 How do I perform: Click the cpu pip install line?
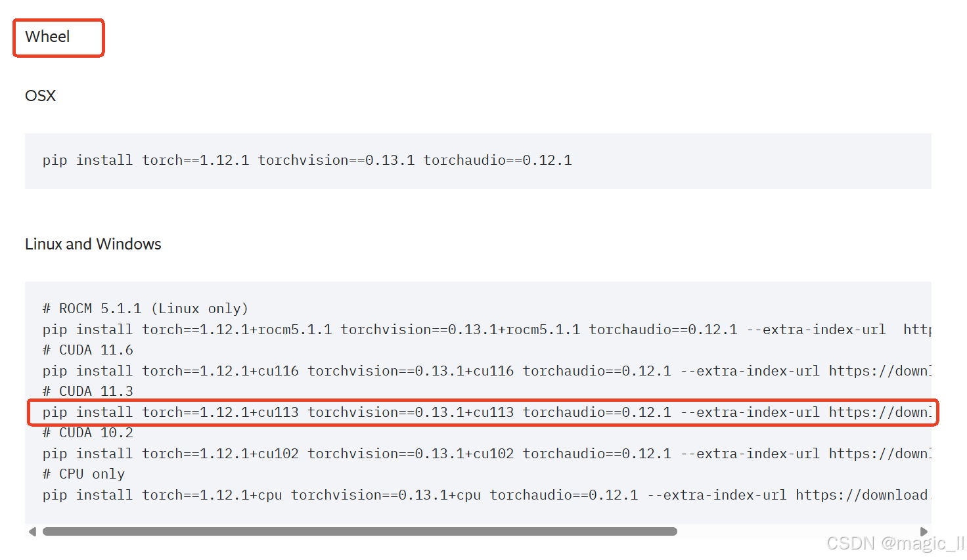[487, 495]
